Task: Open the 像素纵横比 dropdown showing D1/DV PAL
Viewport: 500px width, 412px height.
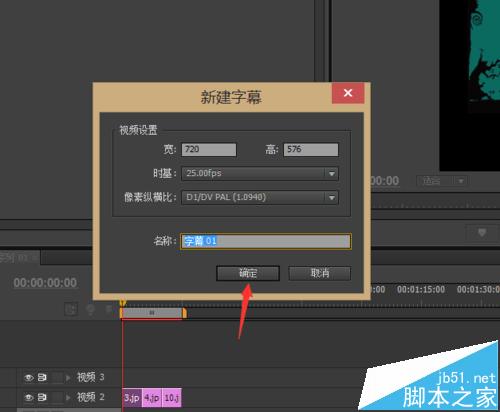Action: click(260, 197)
